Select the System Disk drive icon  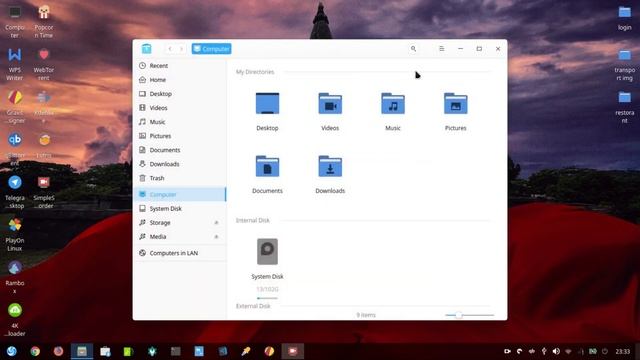[267, 251]
